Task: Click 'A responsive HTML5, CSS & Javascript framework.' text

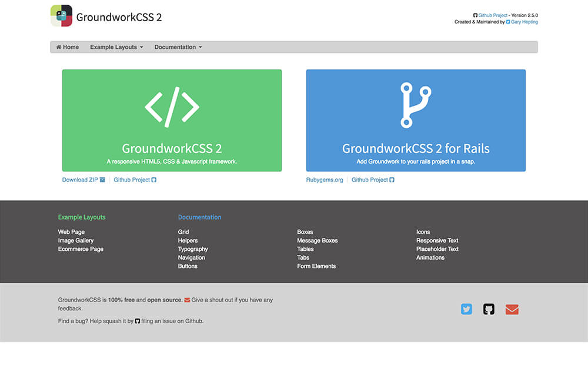Action: click(172, 161)
